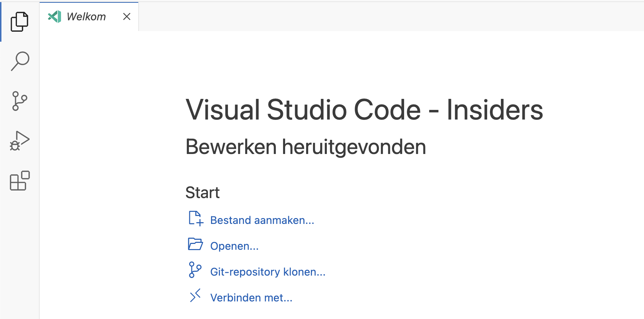Click the Verbinden met... link
Viewport: 644px width, 319px height.
[251, 298]
